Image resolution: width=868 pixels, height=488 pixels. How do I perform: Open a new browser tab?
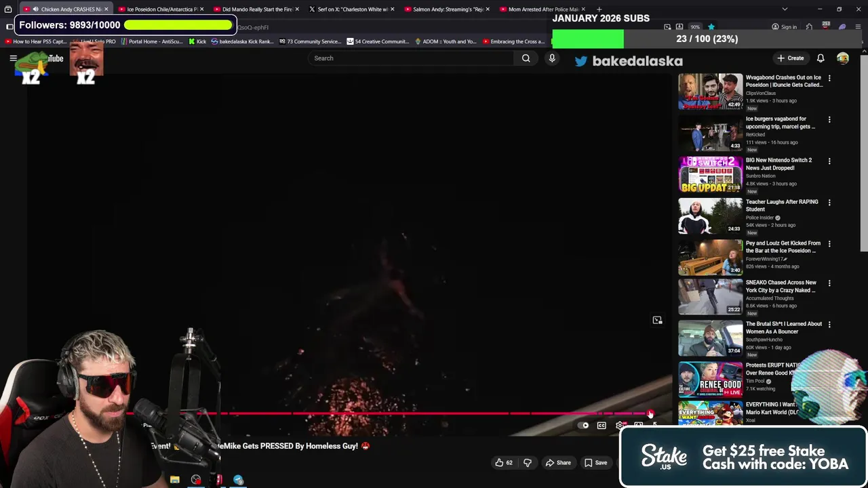[x=599, y=9]
